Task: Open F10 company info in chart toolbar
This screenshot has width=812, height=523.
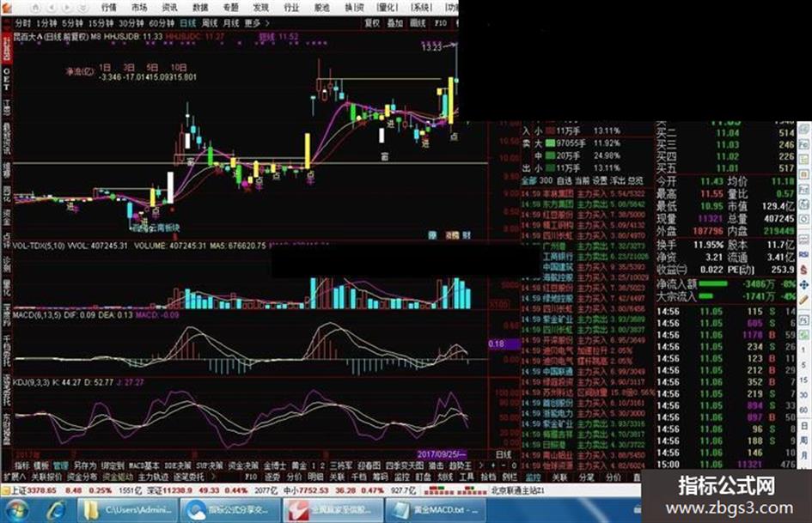Action: pos(440,23)
